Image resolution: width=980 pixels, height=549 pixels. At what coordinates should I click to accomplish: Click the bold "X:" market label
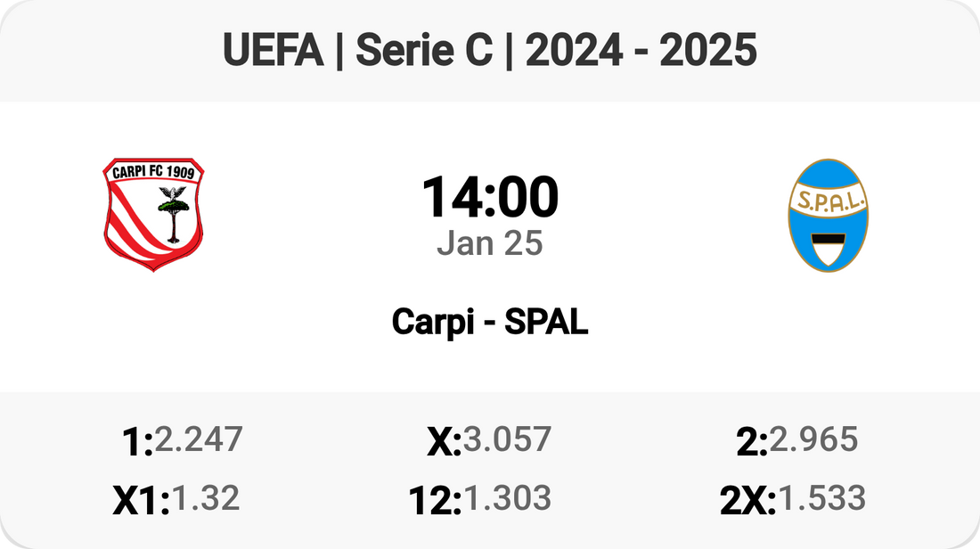pos(444,442)
